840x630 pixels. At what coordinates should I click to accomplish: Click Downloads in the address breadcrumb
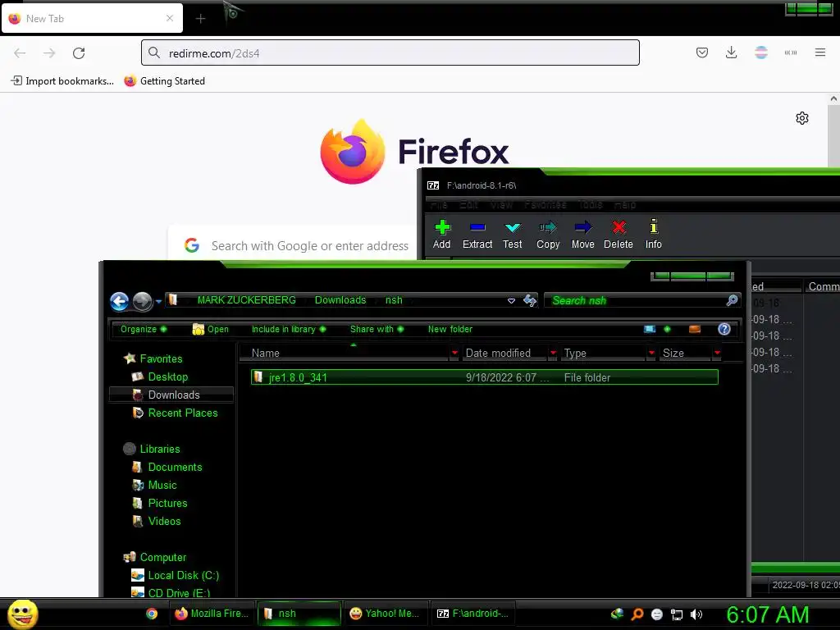click(x=340, y=300)
